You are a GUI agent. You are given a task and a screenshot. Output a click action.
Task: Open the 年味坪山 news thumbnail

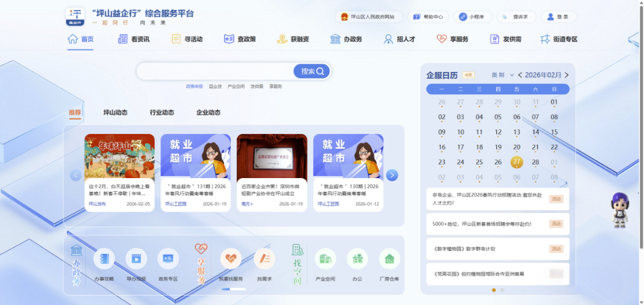tap(119, 156)
